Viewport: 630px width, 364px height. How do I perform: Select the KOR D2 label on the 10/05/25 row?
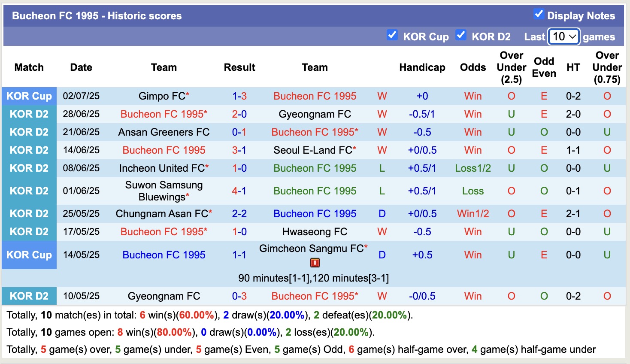tap(29, 296)
